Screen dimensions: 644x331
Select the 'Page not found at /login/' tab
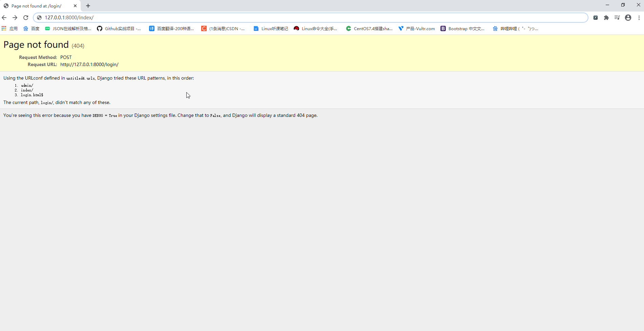pyautogui.click(x=40, y=6)
